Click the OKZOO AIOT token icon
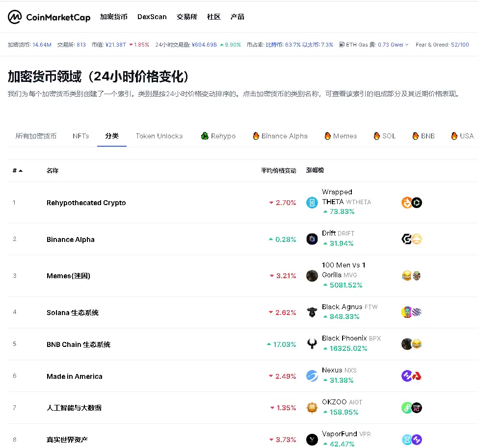Viewport: 478px width, 448px height. click(x=312, y=407)
